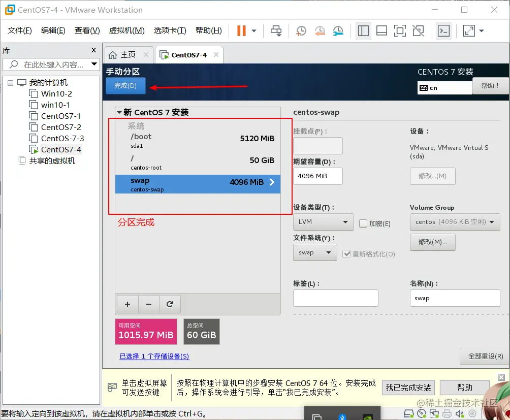Open the console view icon
The height and width of the screenshot is (420, 510).
pos(443,31)
